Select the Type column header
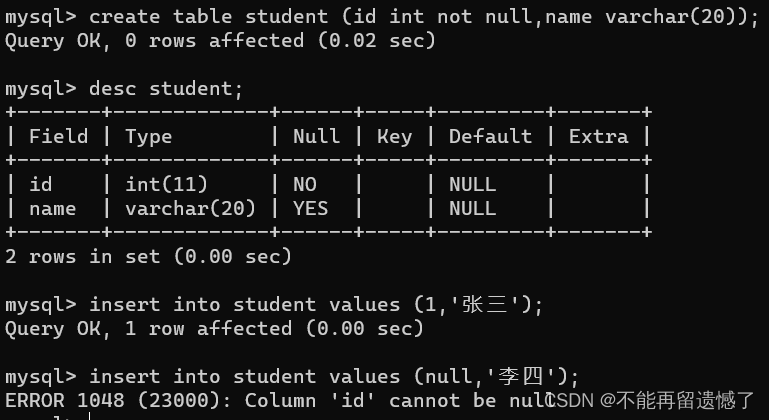769x420 pixels. tap(149, 137)
